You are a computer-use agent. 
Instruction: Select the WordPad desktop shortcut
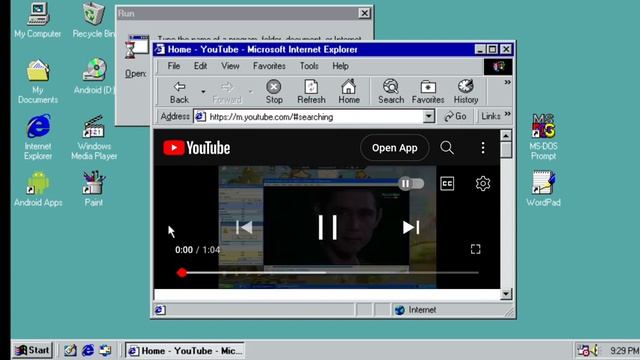[x=543, y=189]
